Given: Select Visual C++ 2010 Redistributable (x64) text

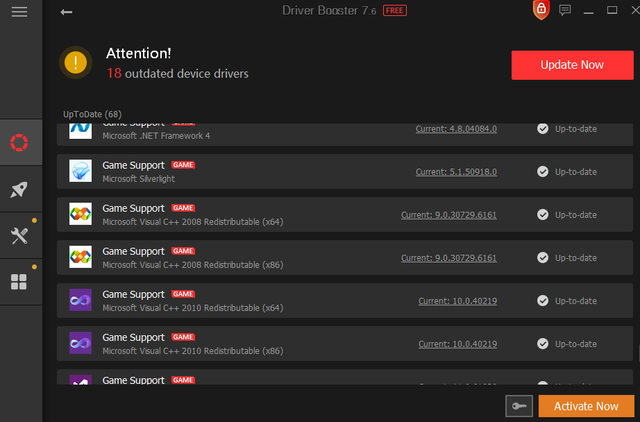Looking at the screenshot, I should [193, 308].
